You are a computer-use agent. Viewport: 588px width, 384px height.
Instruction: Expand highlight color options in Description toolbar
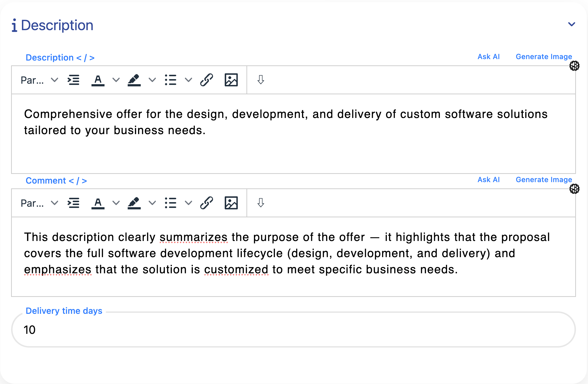click(x=152, y=80)
